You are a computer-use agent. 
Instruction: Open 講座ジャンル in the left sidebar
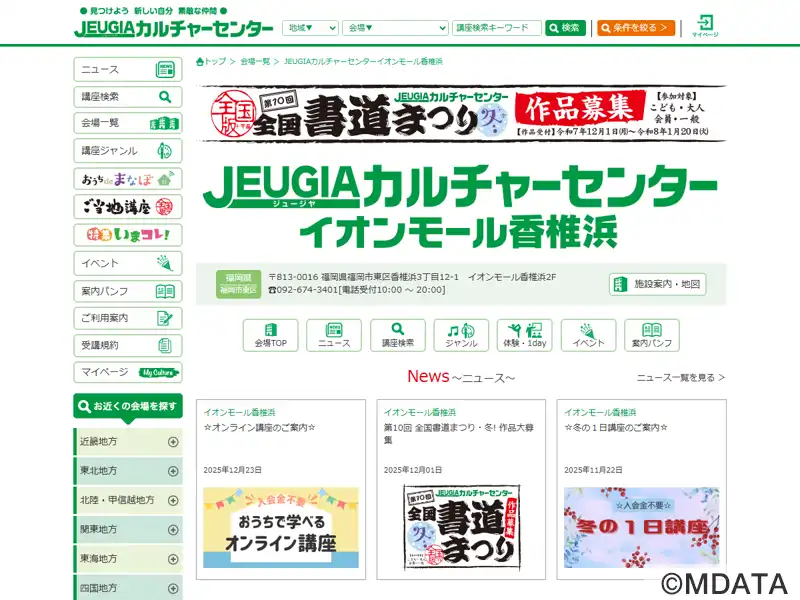pos(128,151)
